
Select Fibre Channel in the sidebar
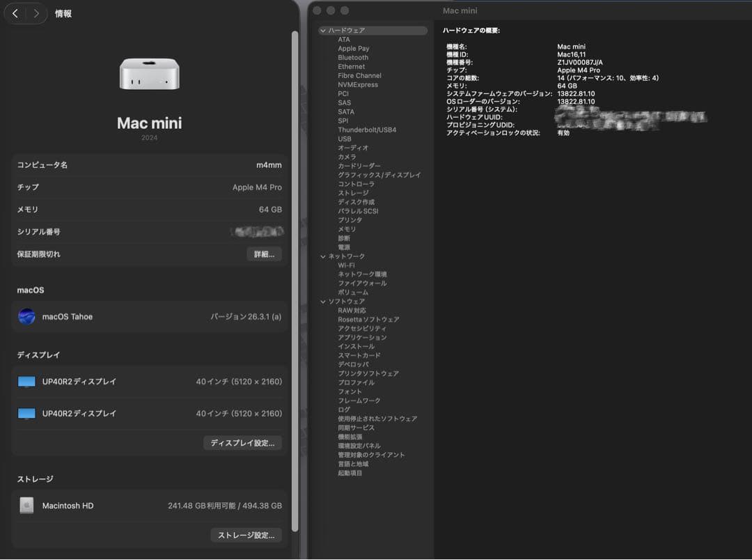(360, 76)
